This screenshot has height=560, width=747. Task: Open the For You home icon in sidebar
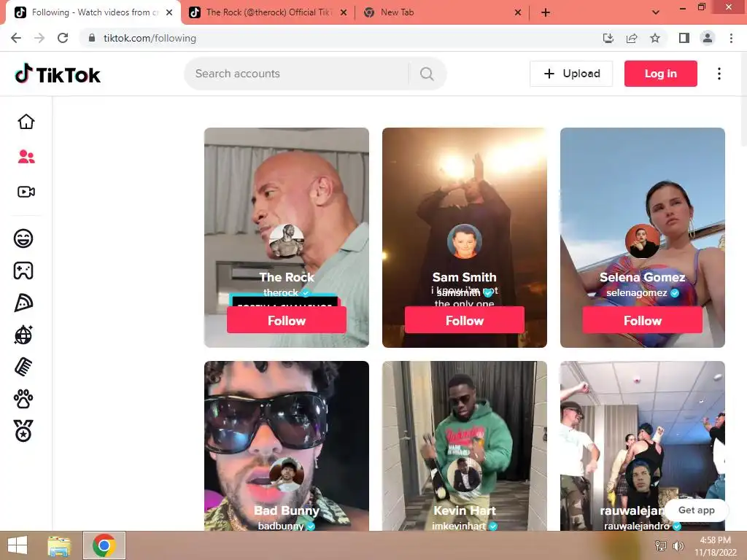point(26,122)
